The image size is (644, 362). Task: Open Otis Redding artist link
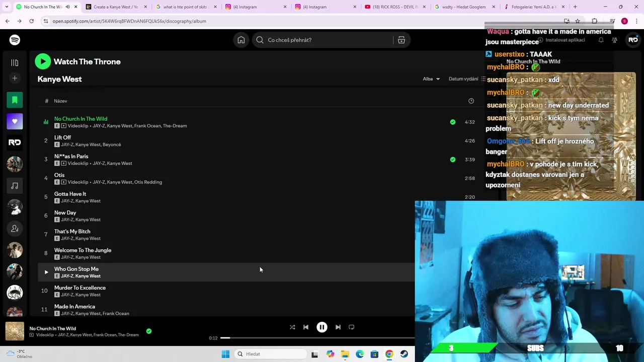coord(148,182)
